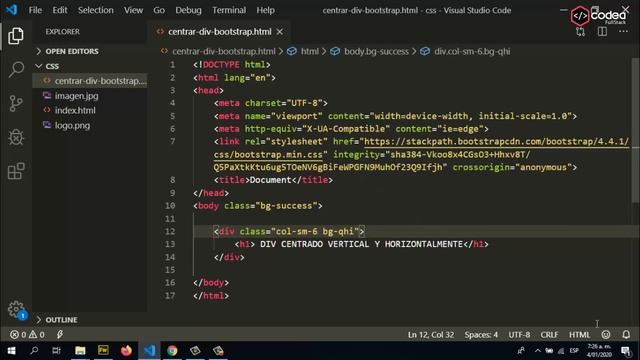Open the Windows action center icon
The image size is (640, 360).
click(x=626, y=351)
